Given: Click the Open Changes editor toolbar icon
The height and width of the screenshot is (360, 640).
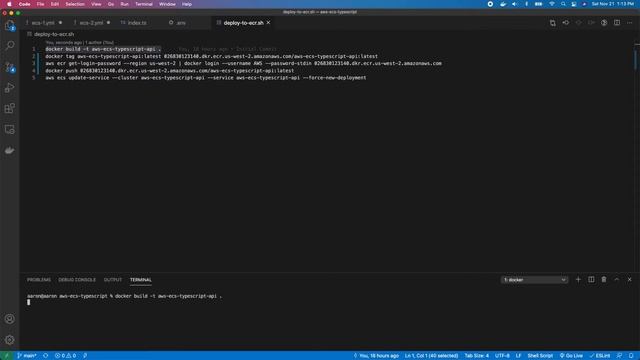Looking at the screenshot, I should pos(553,23).
